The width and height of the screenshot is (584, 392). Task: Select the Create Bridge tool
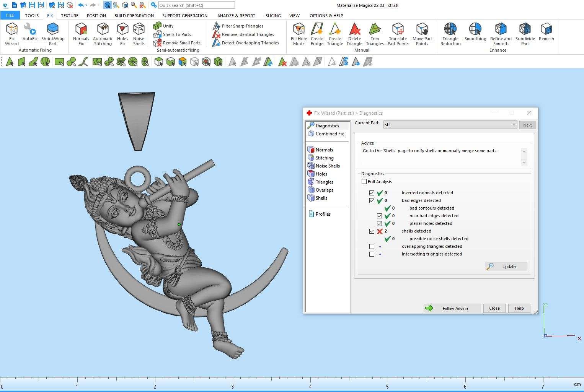[x=317, y=34]
